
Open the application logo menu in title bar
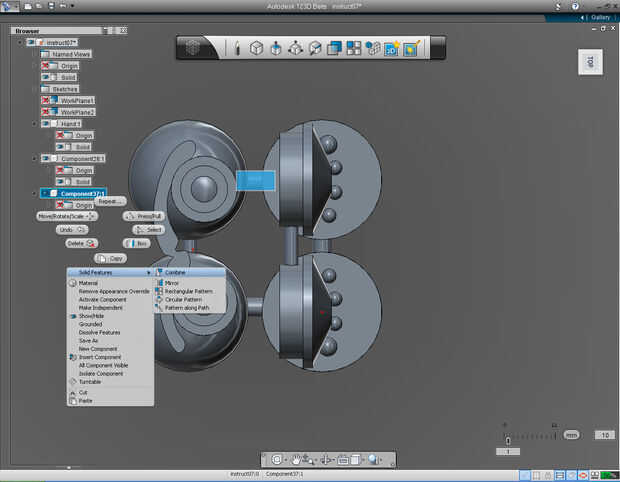(x=9, y=6)
